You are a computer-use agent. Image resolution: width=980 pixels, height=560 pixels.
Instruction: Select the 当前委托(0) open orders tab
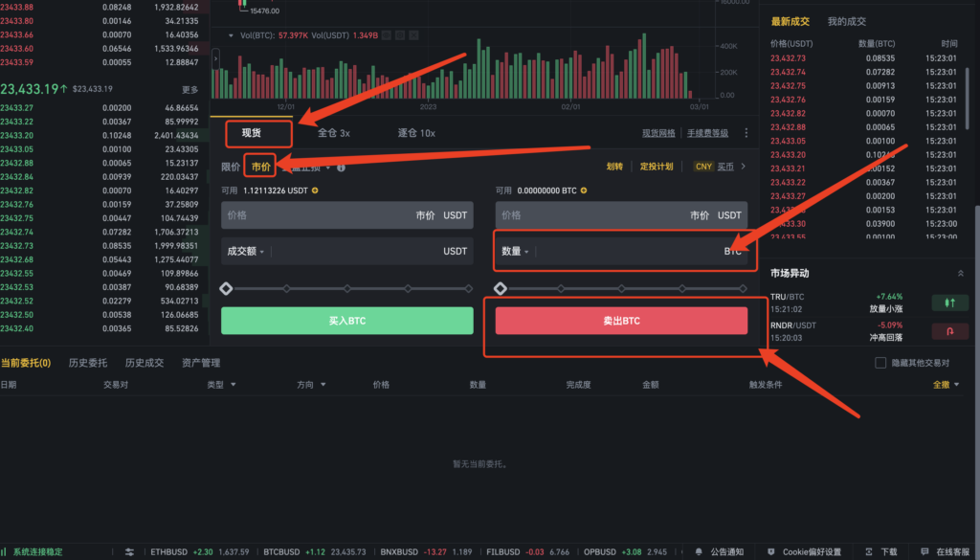[26, 363]
